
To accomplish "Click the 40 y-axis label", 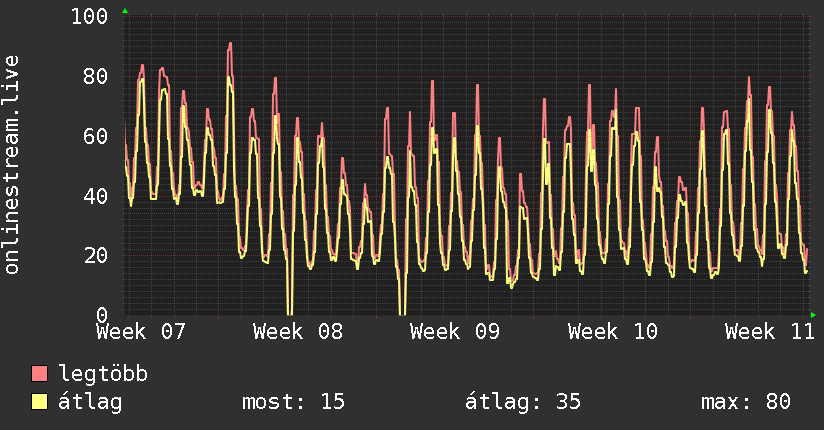I will tap(96, 197).
